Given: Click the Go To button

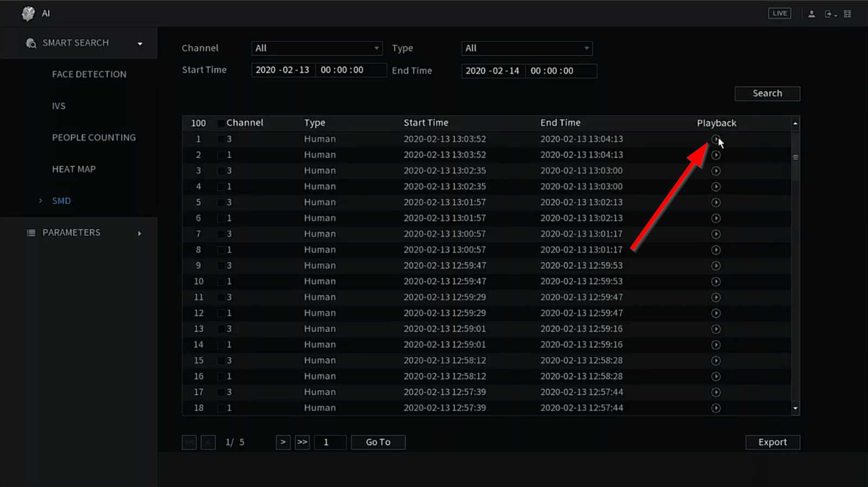Looking at the screenshot, I should pos(378,442).
